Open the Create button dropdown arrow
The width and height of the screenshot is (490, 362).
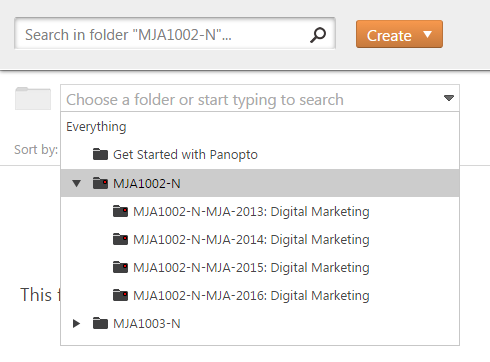428,34
